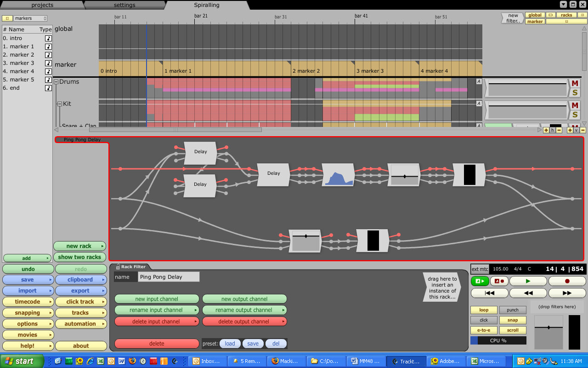Enable punch mode
Viewport: 588px width, 368px height.
tap(513, 310)
